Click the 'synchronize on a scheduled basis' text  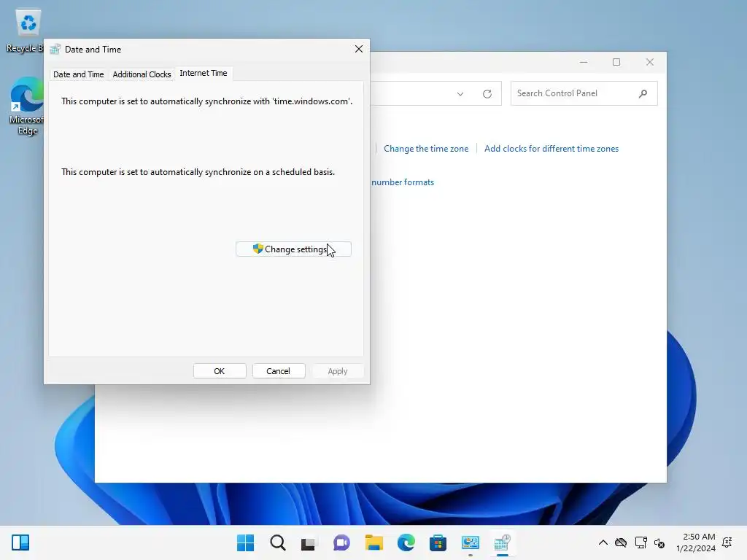[x=198, y=172]
